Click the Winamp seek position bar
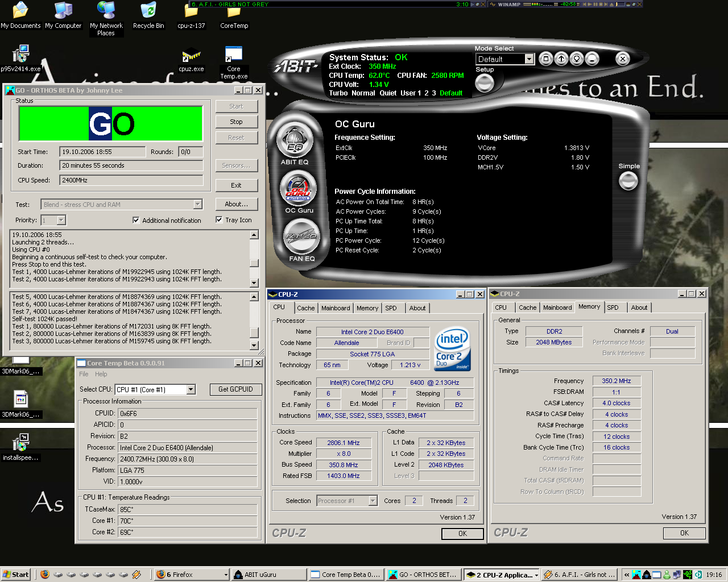The width and height of the screenshot is (728, 582). 621,4
